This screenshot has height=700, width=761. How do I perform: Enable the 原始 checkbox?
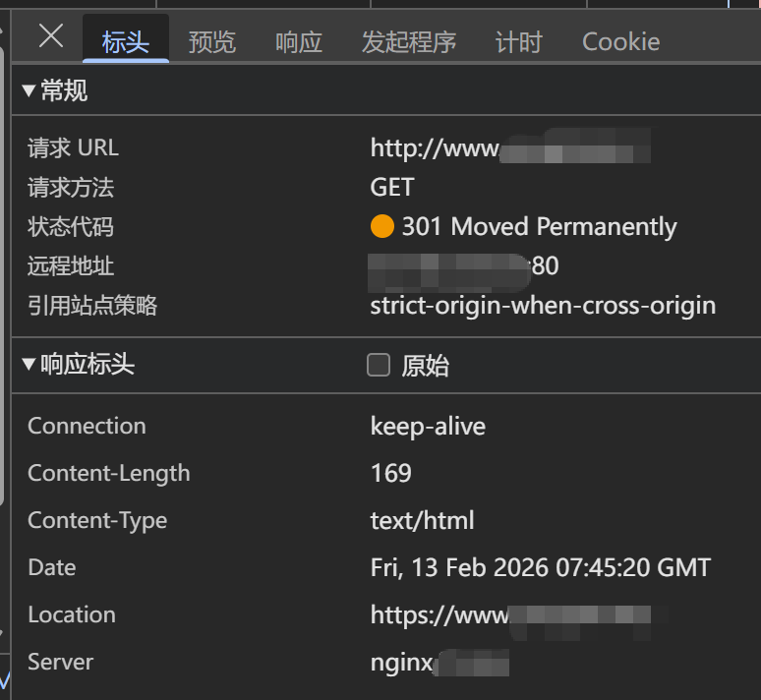click(379, 366)
